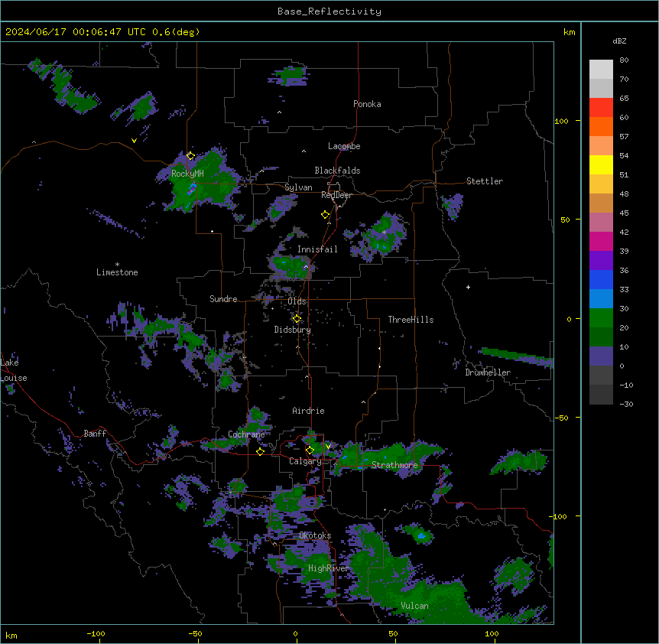Click the Airdrie city label
This screenshot has width=659, height=644.
coord(309,411)
